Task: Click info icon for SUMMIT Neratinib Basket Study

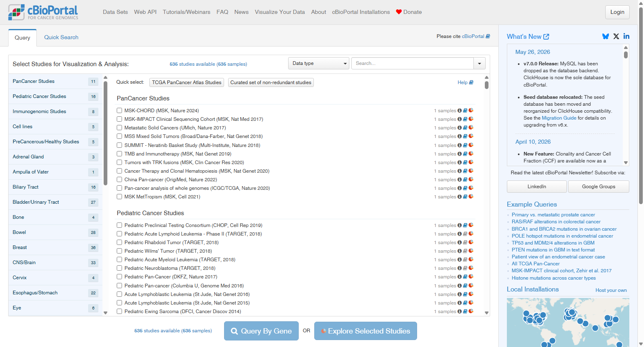Action: [x=460, y=145]
